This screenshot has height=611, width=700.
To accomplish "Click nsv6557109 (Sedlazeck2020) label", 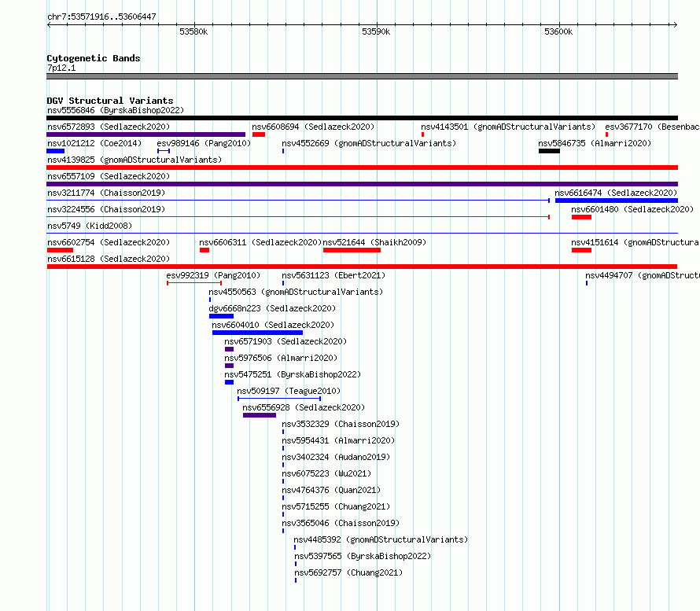I will 109,176.
